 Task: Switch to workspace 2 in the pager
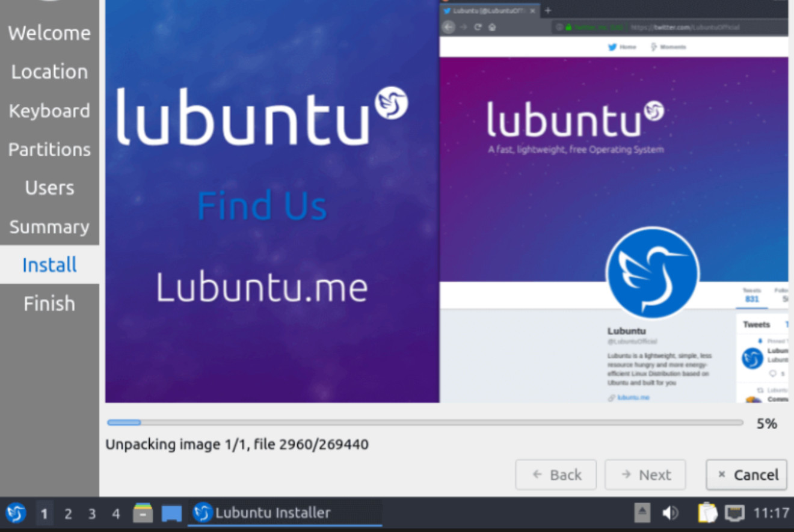[x=68, y=513]
